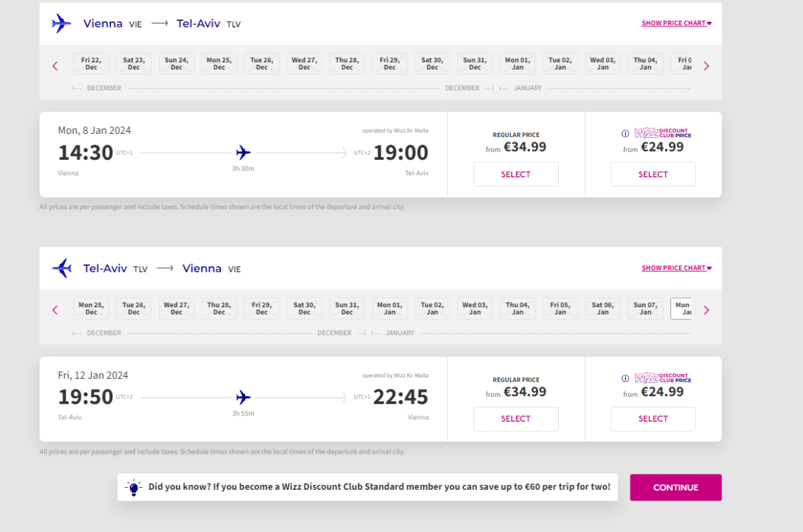
Task: Click previous dates arrow for Vienna–Tel-Aviv
Action: coord(55,66)
